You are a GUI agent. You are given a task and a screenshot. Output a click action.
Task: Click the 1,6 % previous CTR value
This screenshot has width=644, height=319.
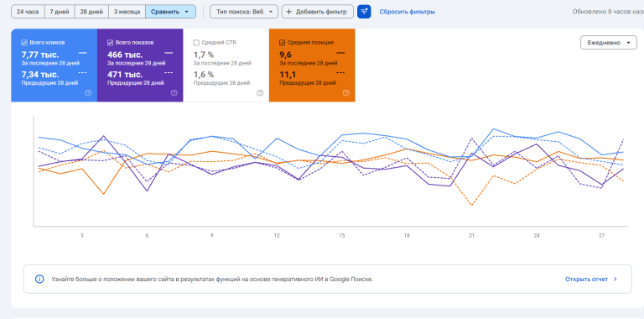click(204, 75)
